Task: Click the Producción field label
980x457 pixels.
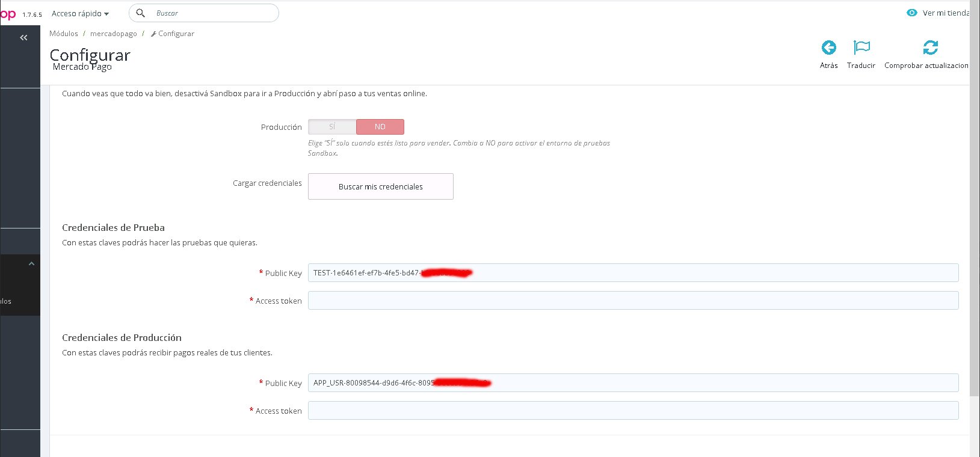Action: click(281, 127)
